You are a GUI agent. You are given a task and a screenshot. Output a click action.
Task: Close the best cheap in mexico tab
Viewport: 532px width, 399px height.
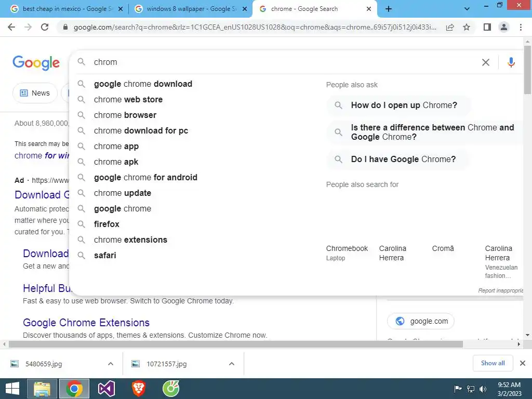tap(121, 9)
